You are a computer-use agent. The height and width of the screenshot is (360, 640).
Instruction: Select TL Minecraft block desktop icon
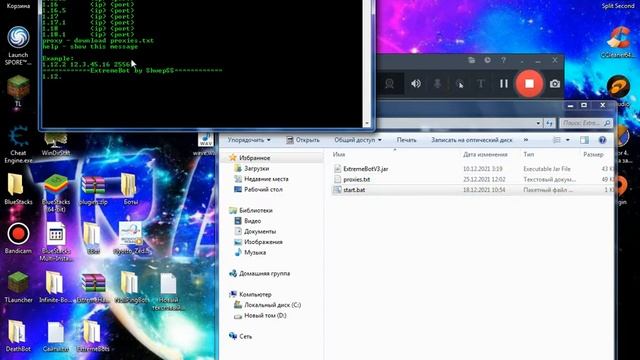point(18,92)
